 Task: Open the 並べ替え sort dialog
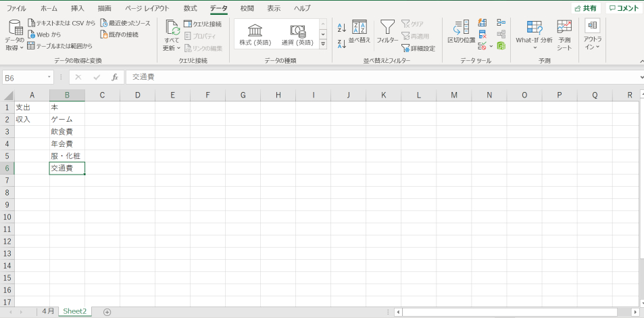[360, 32]
